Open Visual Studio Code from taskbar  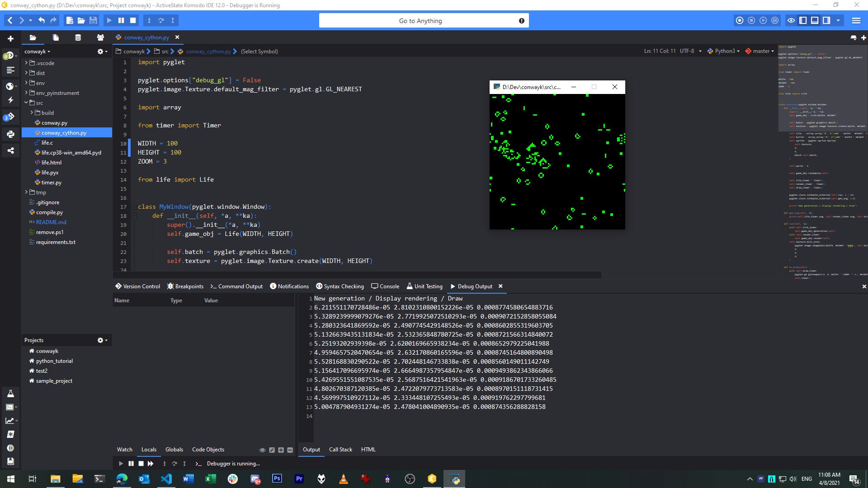tap(166, 479)
